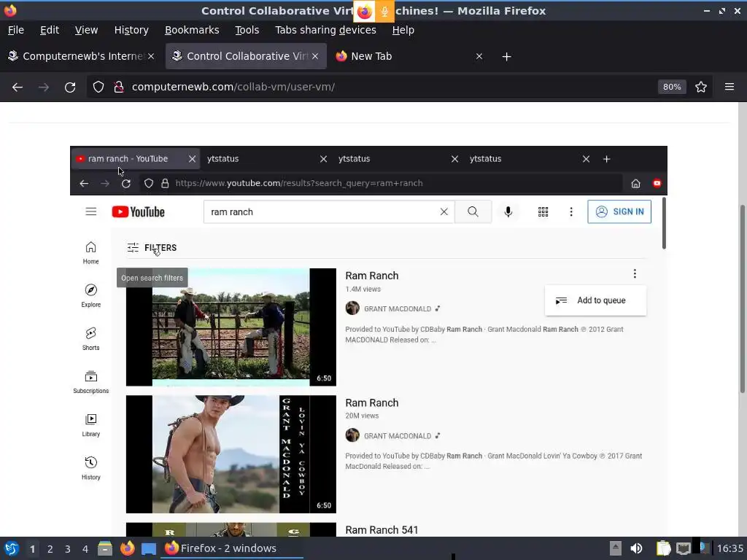Open the file manager taskbar icon
This screenshot has width=747, height=560.
[x=105, y=548]
